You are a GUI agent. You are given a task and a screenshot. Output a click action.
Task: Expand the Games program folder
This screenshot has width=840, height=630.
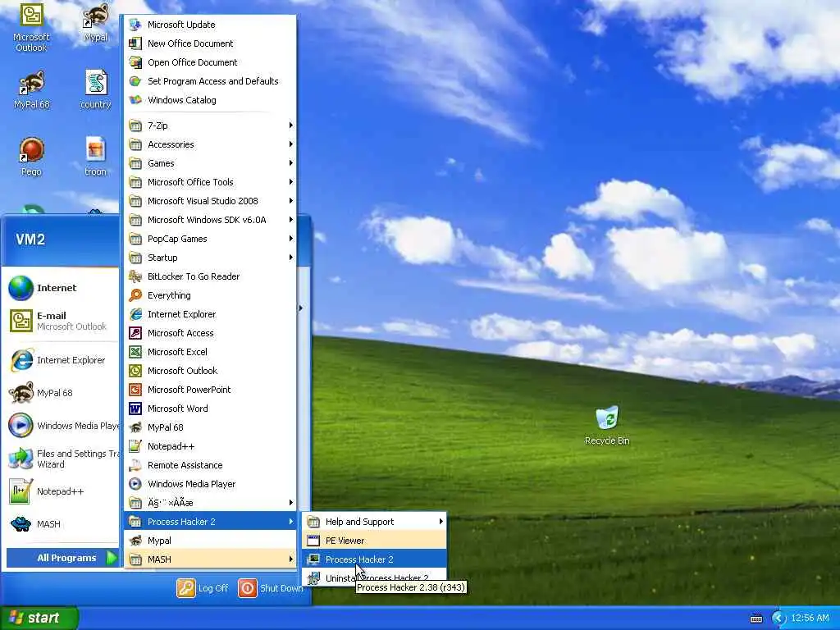coord(210,163)
